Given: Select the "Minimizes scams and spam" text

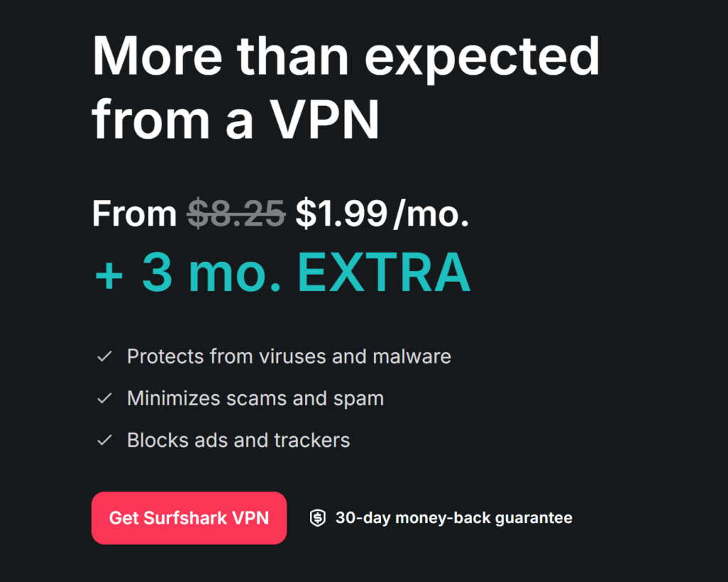Looking at the screenshot, I should [255, 398].
